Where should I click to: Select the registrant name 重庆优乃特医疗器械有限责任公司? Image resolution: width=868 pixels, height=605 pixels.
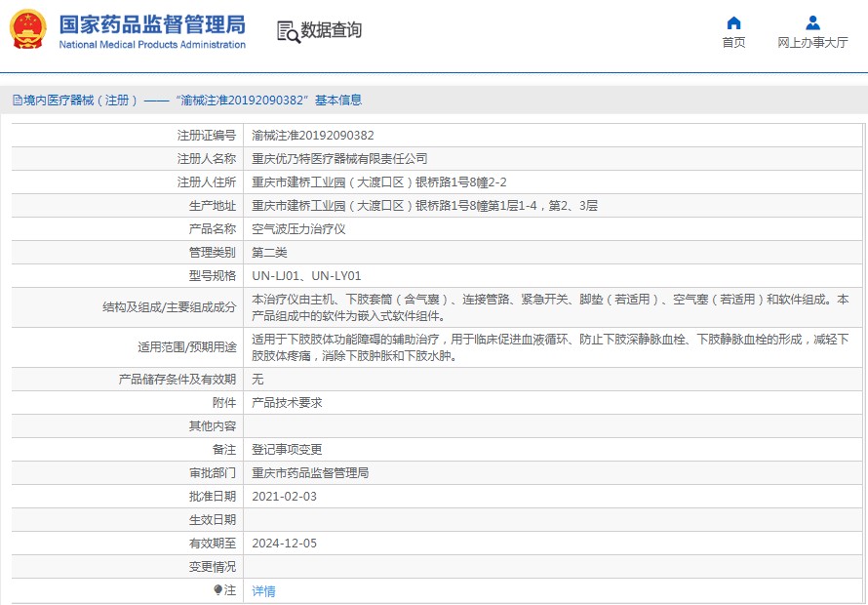point(339,159)
